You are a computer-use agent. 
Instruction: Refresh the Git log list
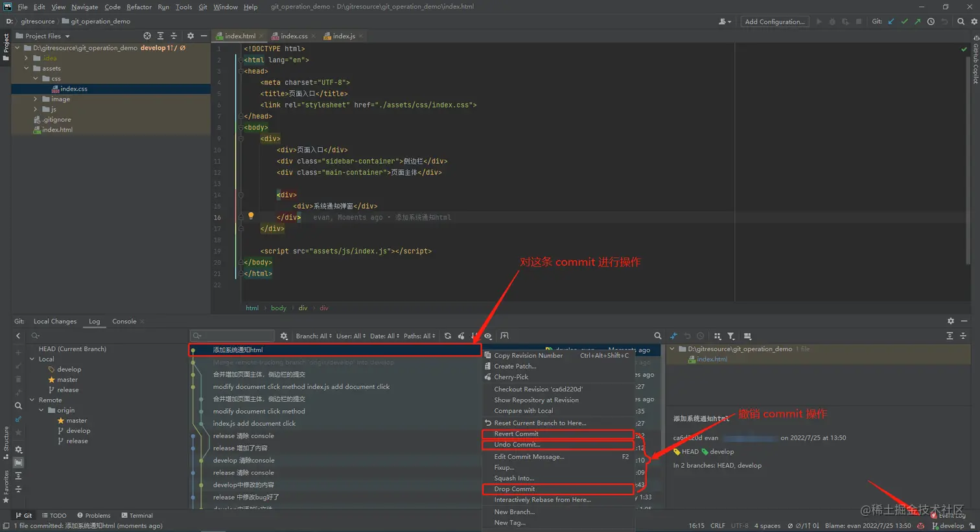coord(447,336)
